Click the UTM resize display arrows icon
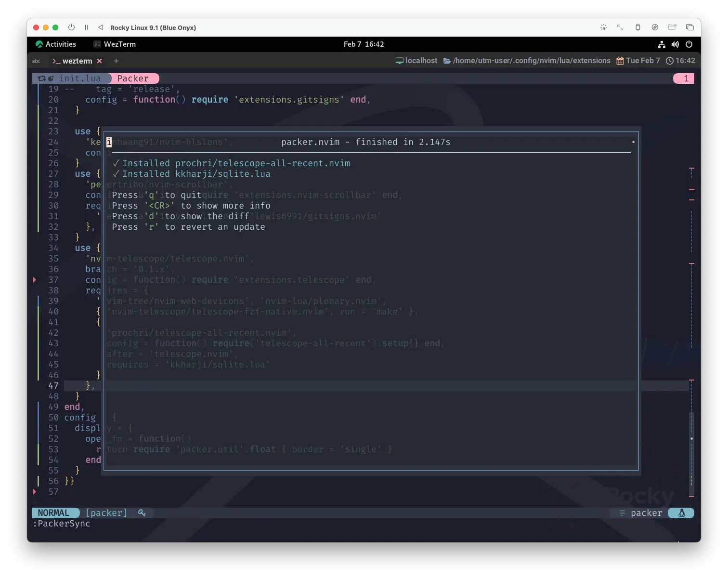 pos(620,27)
